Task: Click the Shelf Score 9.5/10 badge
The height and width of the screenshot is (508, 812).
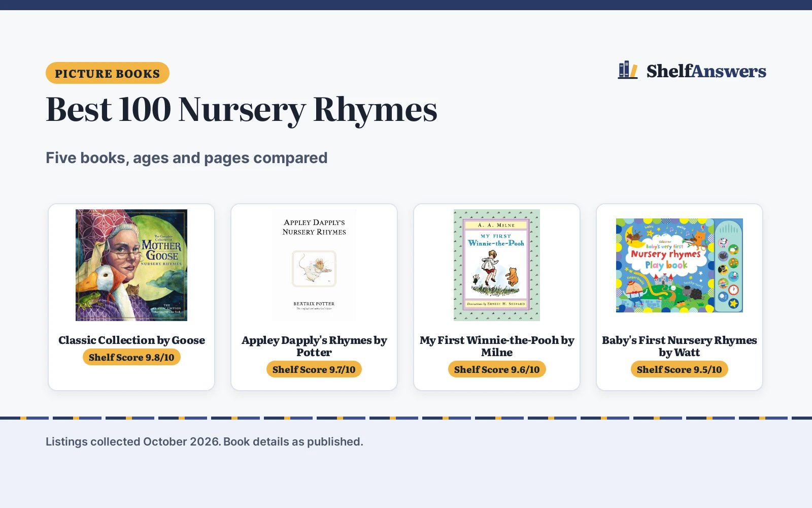Action: point(680,369)
